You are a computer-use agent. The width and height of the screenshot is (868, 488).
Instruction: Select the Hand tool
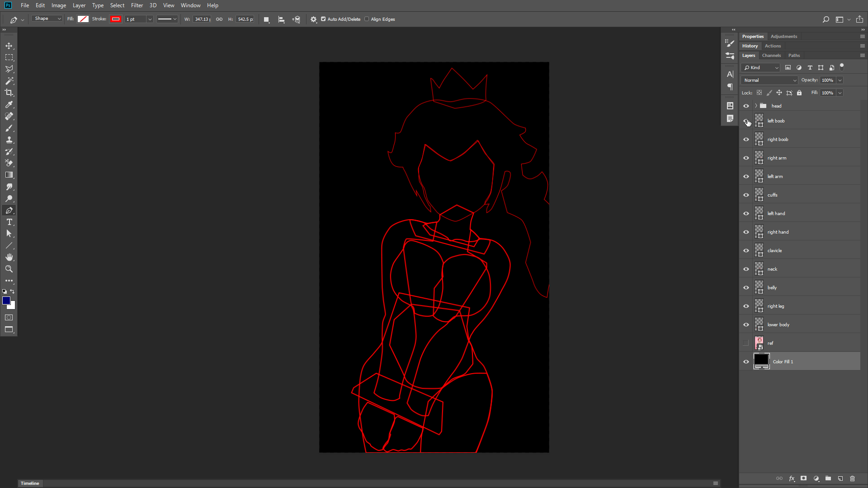[9, 257]
